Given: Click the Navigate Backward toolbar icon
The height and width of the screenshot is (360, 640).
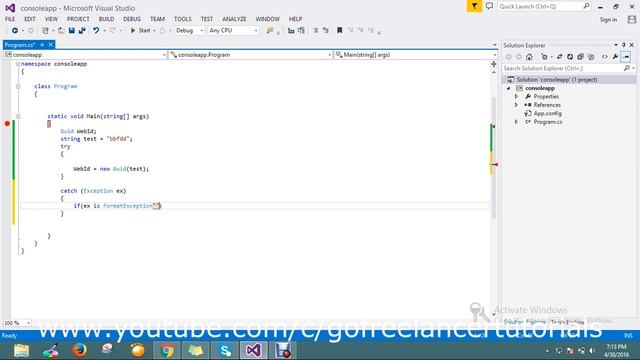Looking at the screenshot, I should [15, 31].
